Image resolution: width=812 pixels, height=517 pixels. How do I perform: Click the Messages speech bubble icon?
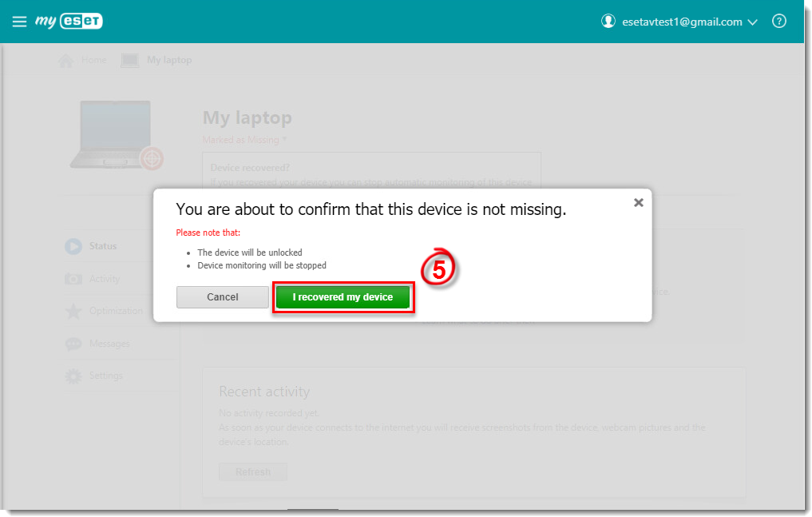73,344
